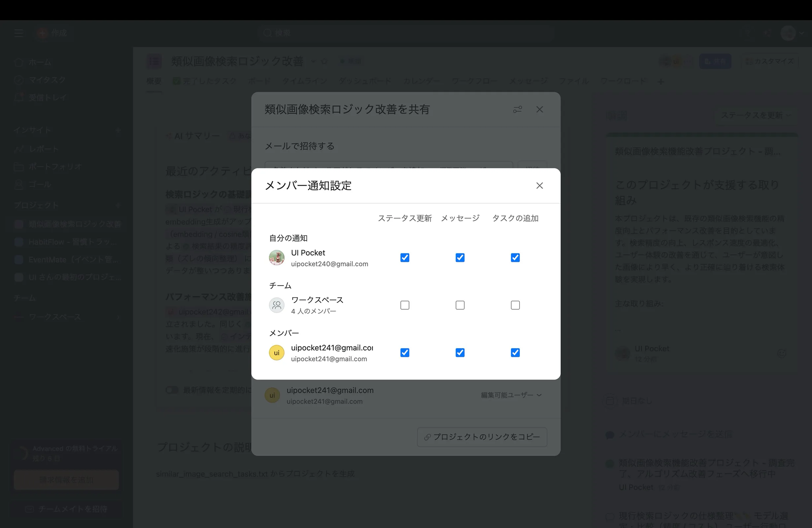This screenshot has width=812, height=528.
Task: Toggle the sidebar hamburger menu
Action: 19,33
